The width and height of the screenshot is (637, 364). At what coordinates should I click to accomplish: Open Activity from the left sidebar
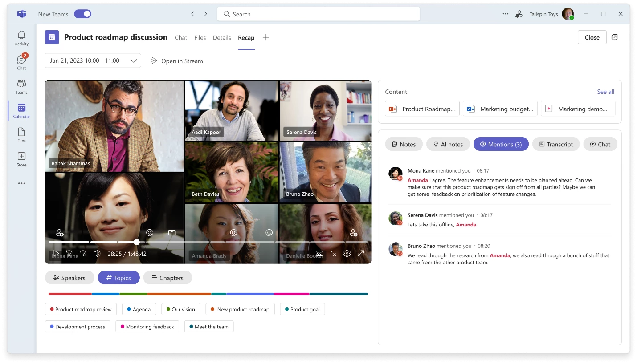coord(21,37)
